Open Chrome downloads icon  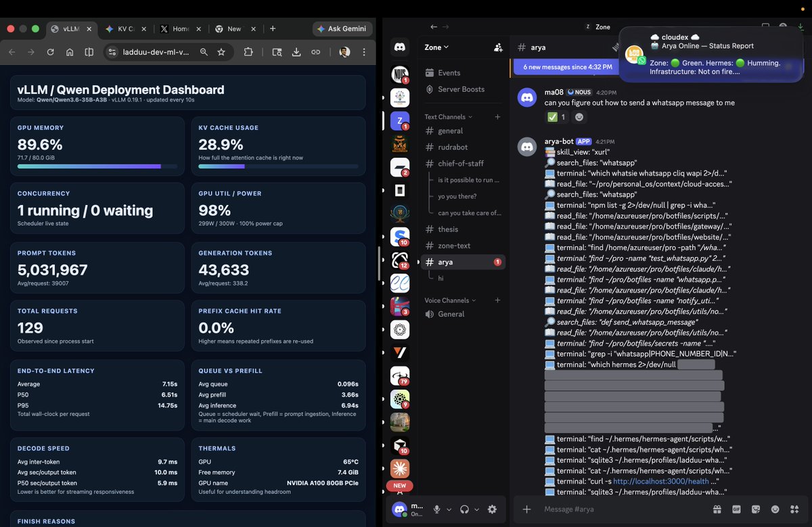[x=296, y=52]
